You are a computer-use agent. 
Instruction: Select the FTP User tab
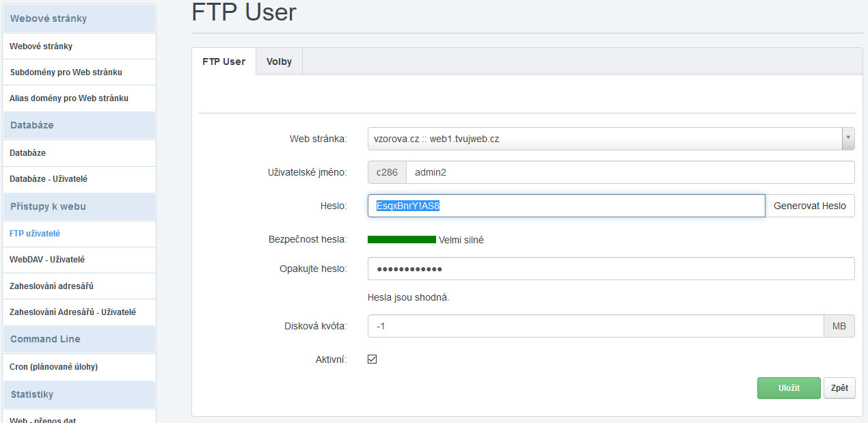pyautogui.click(x=223, y=62)
